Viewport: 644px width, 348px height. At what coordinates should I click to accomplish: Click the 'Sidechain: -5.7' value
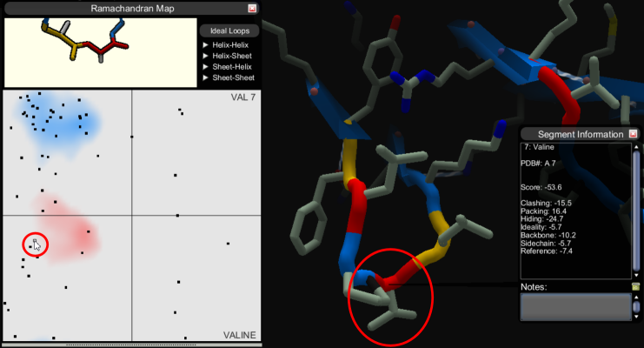(546, 243)
